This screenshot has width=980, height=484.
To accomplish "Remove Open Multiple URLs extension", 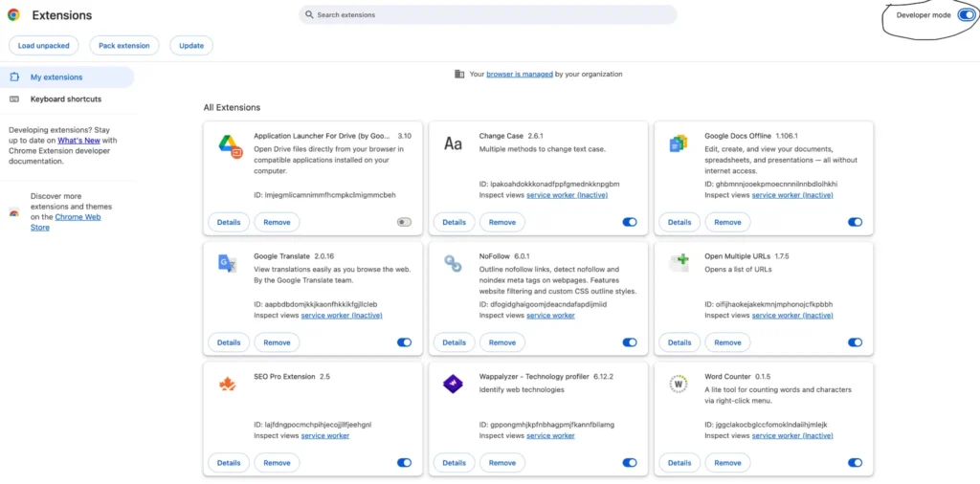I will pyautogui.click(x=727, y=342).
